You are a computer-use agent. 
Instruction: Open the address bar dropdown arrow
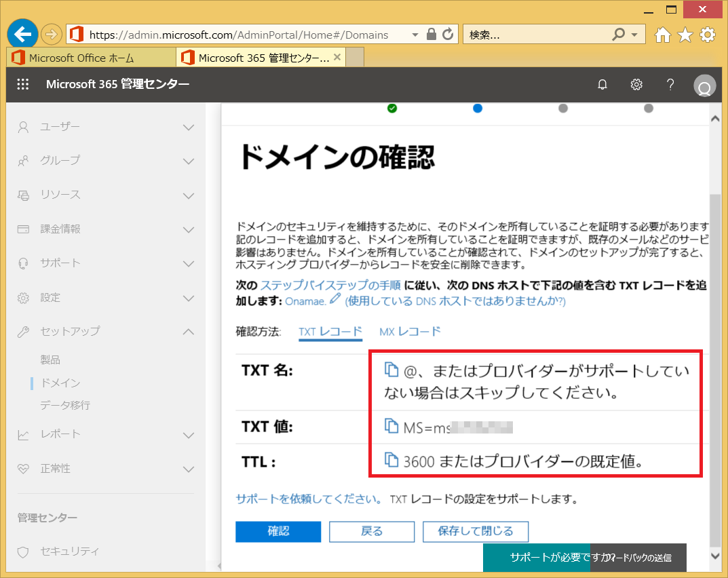coord(415,35)
